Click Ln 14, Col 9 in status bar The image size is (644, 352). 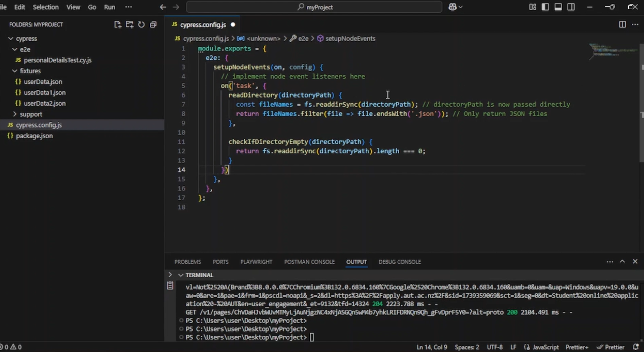pyautogui.click(x=432, y=347)
